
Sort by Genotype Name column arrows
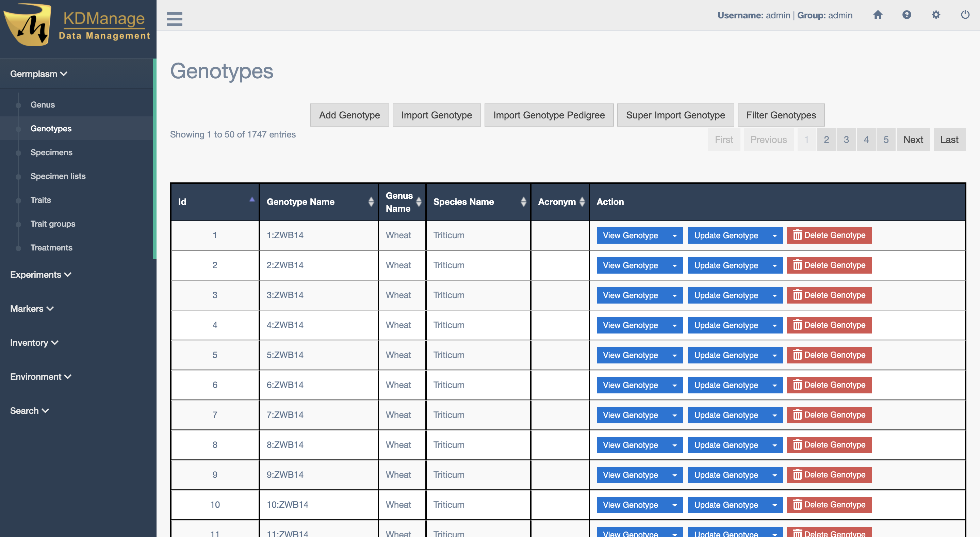(x=371, y=202)
